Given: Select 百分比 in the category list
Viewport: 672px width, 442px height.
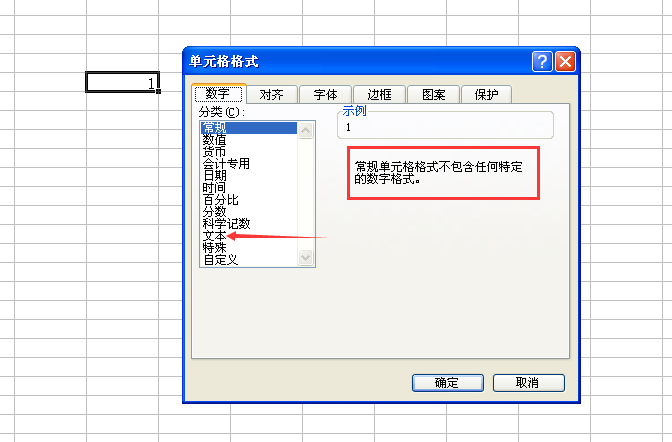Looking at the screenshot, I should click(x=249, y=200).
